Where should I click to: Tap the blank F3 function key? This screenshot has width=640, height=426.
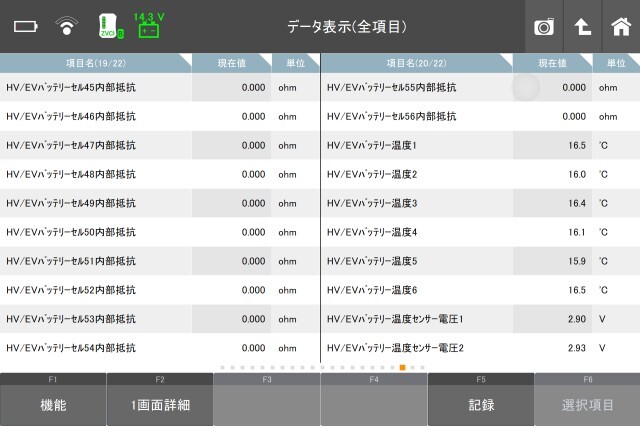point(267,399)
